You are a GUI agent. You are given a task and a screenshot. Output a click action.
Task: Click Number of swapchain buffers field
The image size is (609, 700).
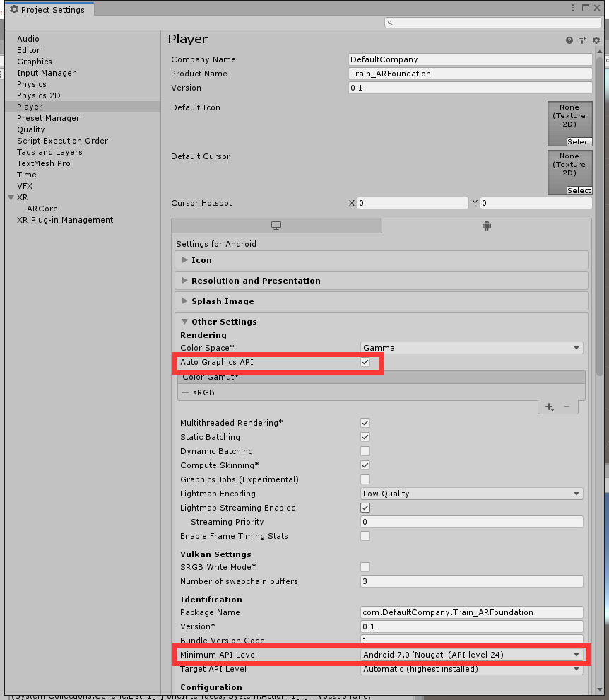[x=471, y=581]
